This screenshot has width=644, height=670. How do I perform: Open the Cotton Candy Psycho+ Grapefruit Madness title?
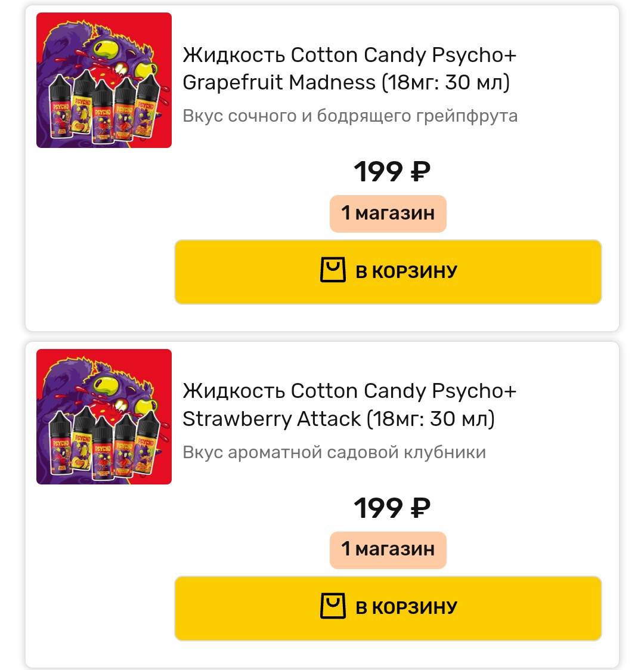[349, 69]
